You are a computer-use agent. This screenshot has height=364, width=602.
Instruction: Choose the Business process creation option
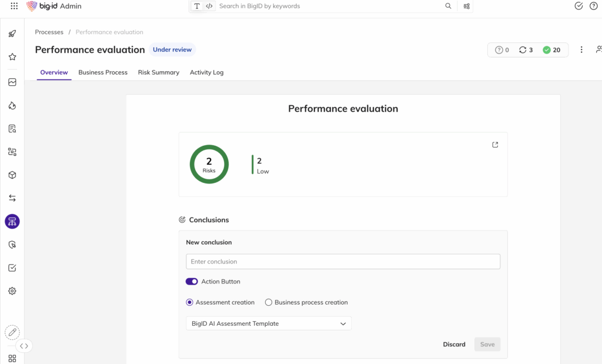tap(269, 302)
